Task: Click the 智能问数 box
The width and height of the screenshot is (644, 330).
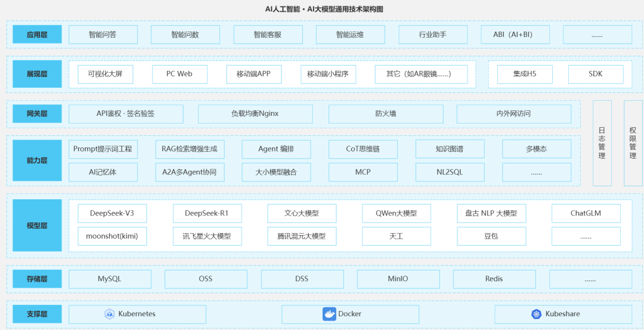Action: [x=185, y=35]
